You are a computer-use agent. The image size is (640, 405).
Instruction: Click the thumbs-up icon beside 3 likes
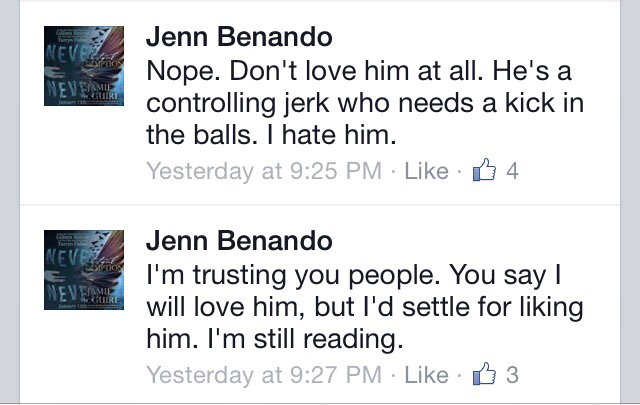[x=483, y=375]
